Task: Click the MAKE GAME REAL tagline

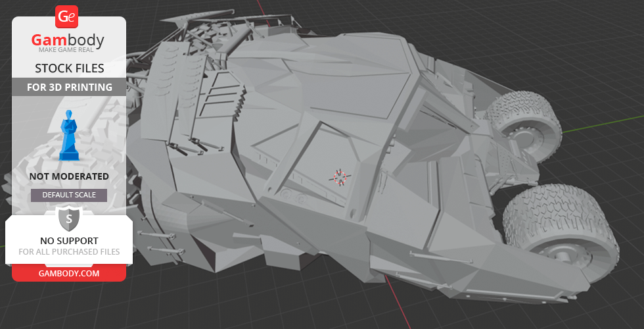Action: click(x=66, y=50)
